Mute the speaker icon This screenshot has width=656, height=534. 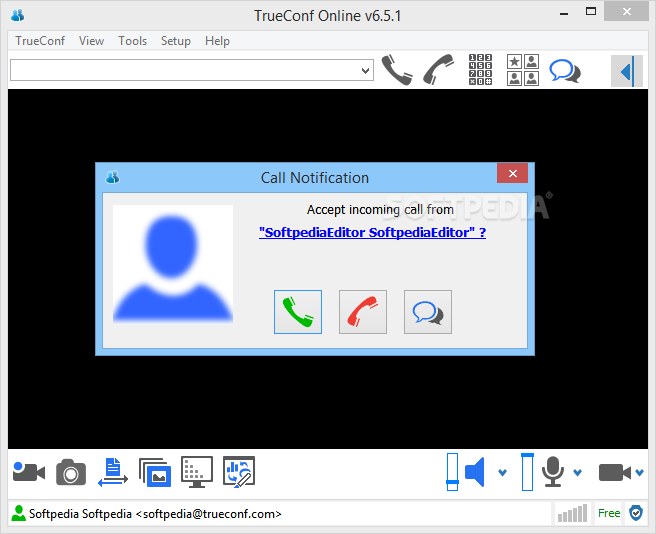[x=475, y=472]
